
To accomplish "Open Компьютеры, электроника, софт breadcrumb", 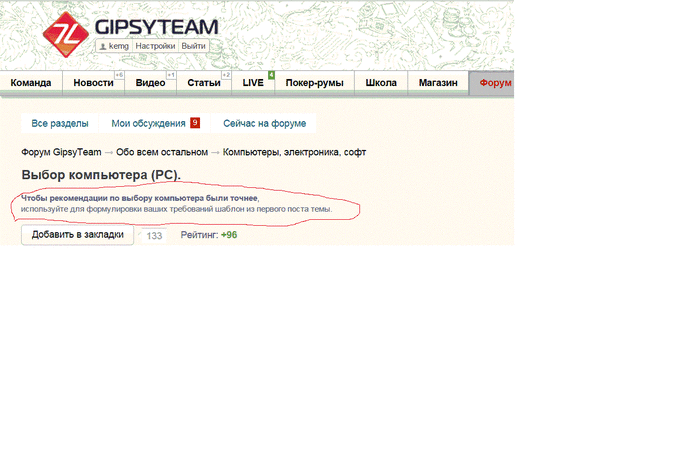I will pyautogui.click(x=294, y=152).
